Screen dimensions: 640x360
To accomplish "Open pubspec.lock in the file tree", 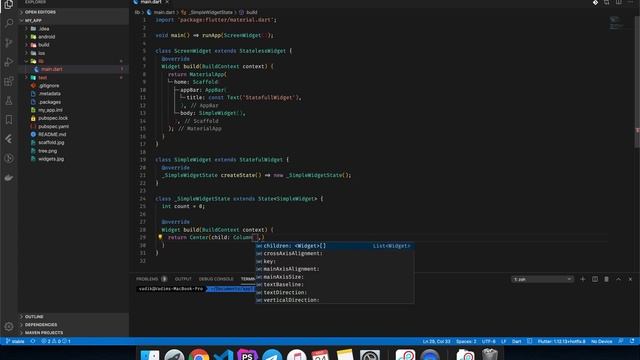I will coord(73,118).
